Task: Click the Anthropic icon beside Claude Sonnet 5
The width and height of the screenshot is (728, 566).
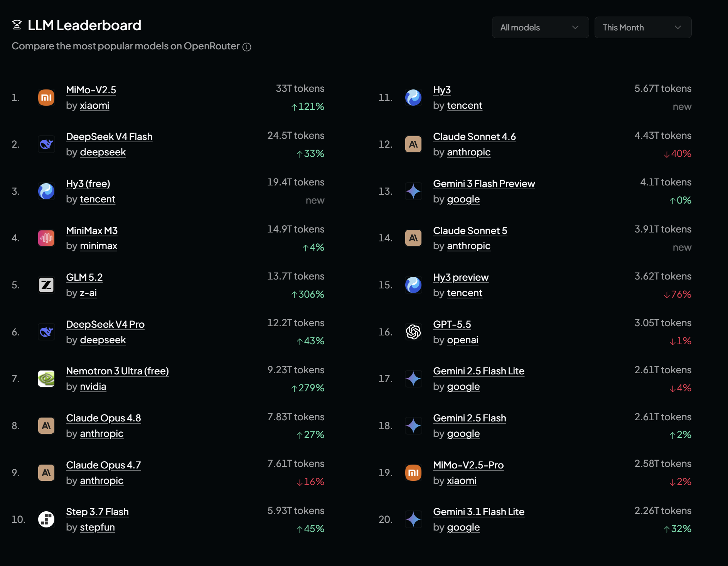Action: (x=413, y=238)
